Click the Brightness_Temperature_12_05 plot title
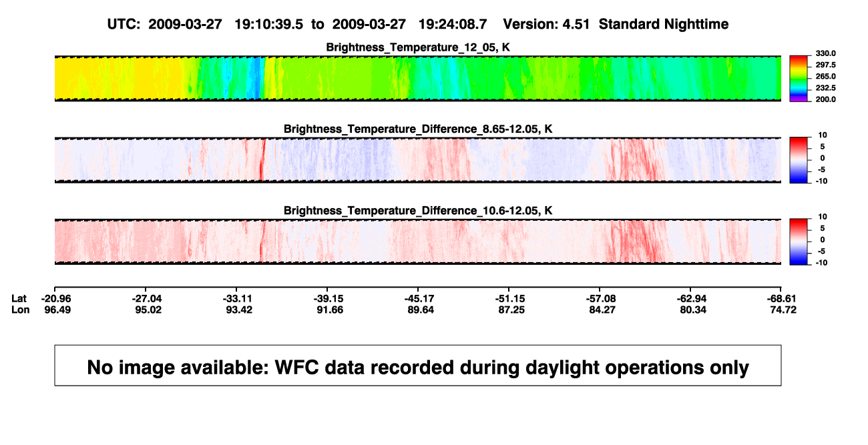Screen dimensions: 868x445 coord(418,47)
